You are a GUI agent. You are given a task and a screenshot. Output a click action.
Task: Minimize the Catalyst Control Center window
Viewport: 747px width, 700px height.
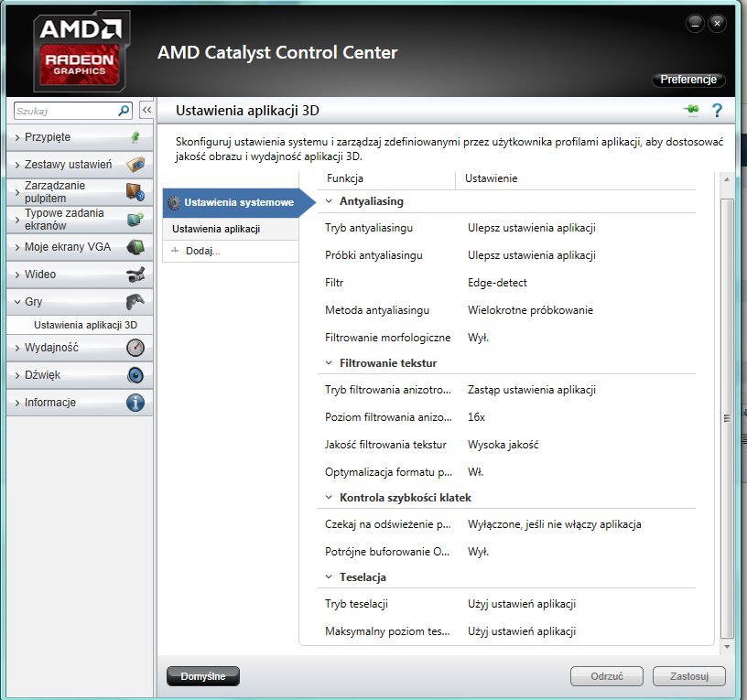695,23
